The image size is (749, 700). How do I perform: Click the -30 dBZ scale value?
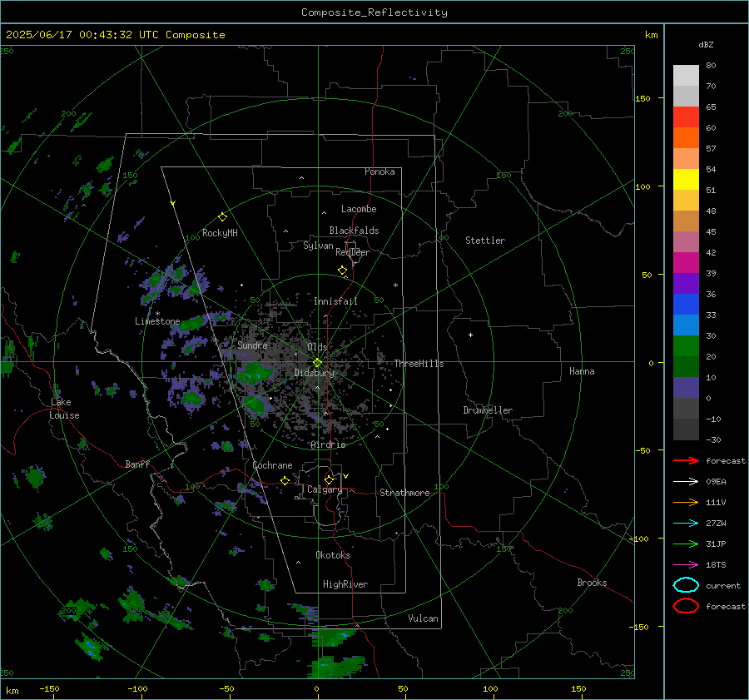pyautogui.click(x=713, y=439)
